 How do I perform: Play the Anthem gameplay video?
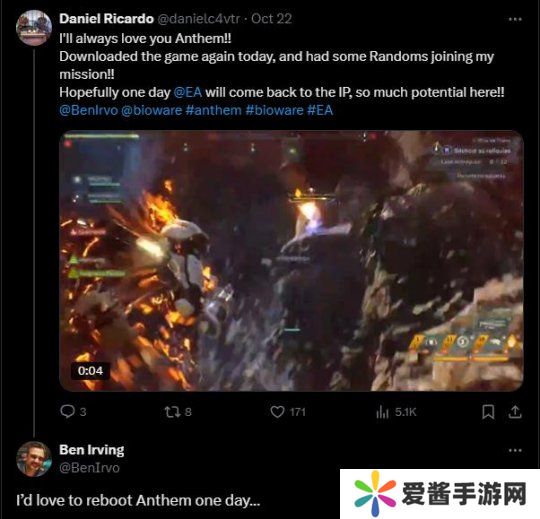click(x=291, y=261)
